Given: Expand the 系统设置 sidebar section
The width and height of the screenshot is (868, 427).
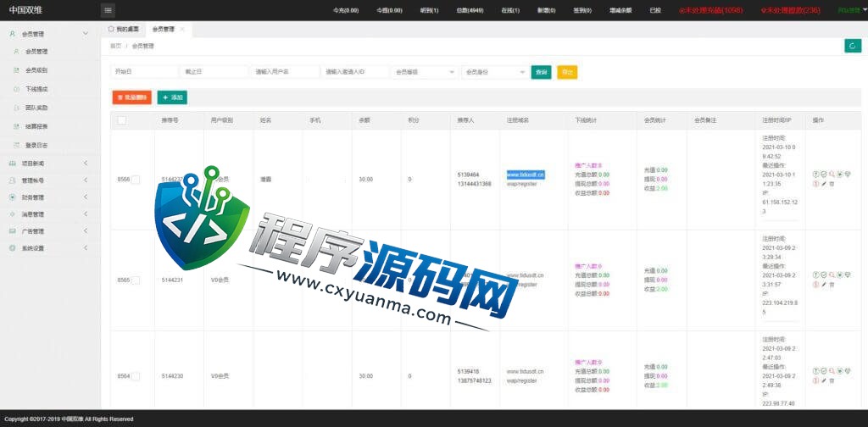Looking at the screenshot, I should point(50,248).
